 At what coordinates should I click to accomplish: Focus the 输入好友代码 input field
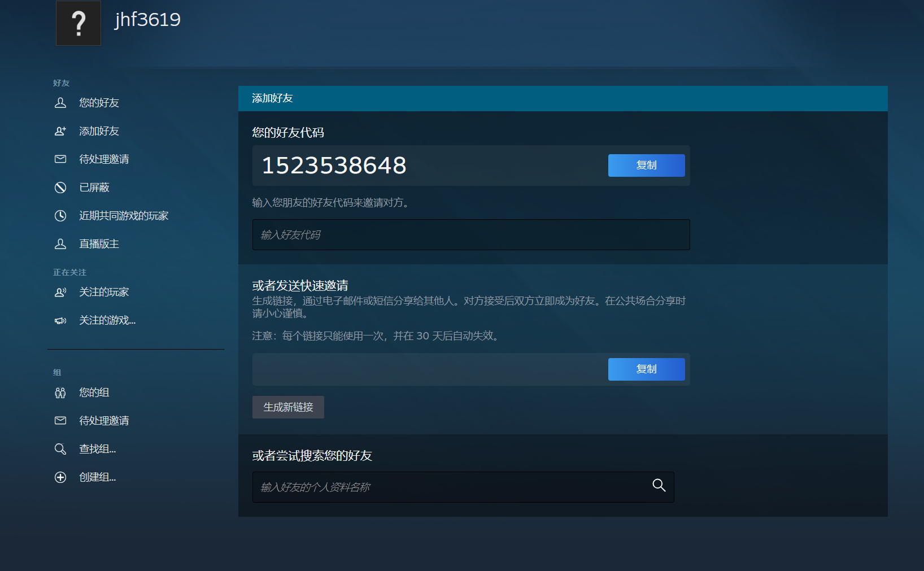coord(470,235)
